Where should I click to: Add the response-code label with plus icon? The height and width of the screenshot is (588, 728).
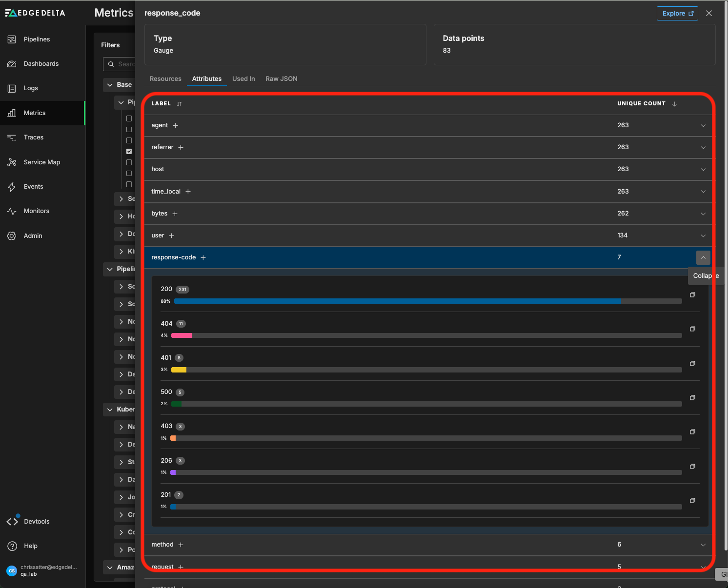203,258
